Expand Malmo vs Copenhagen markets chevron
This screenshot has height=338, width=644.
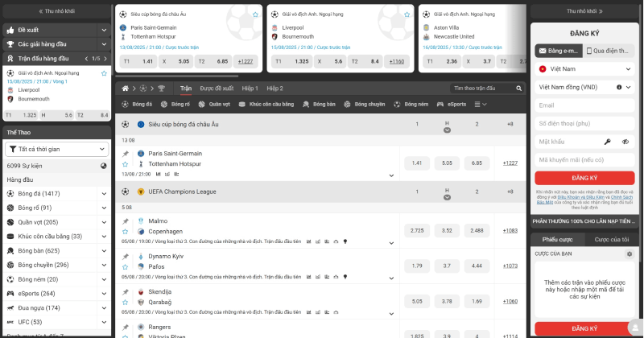tap(391, 243)
